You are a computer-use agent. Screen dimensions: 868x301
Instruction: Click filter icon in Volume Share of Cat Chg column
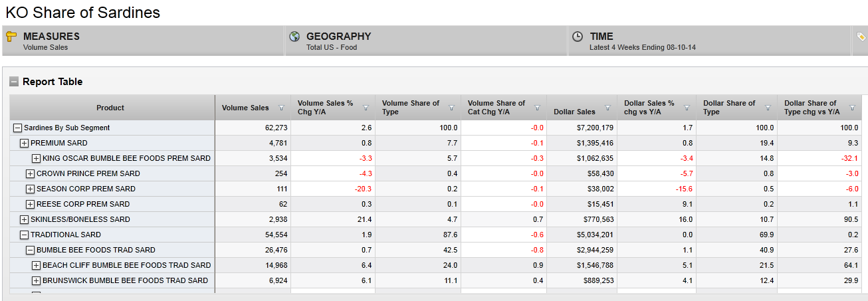tap(537, 108)
